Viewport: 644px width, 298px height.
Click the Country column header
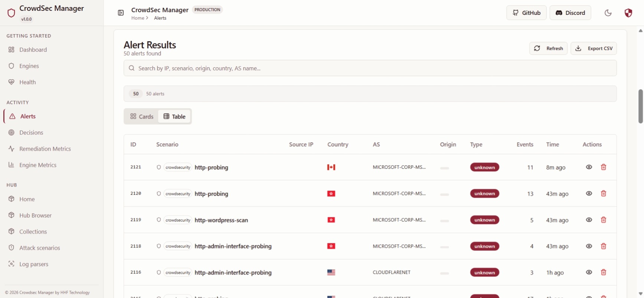[338, 145]
